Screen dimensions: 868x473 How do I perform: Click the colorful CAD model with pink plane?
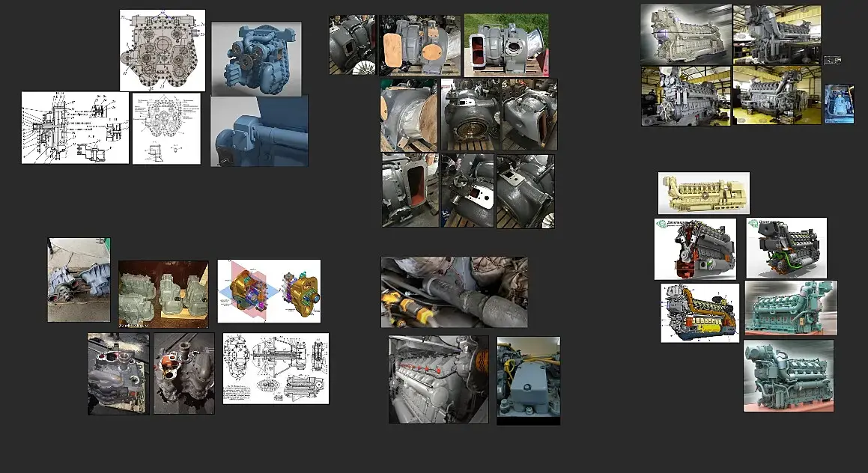click(269, 291)
